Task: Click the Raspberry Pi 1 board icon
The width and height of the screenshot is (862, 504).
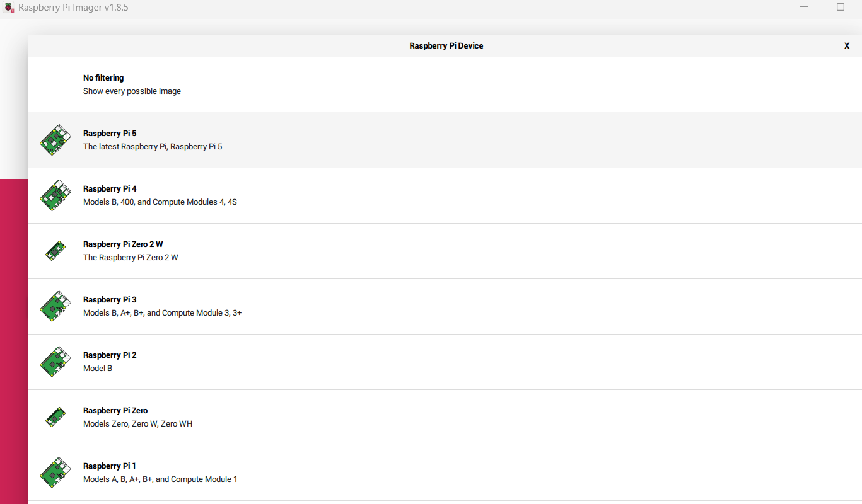Action: pyautogui.click(x=55, y=472)
